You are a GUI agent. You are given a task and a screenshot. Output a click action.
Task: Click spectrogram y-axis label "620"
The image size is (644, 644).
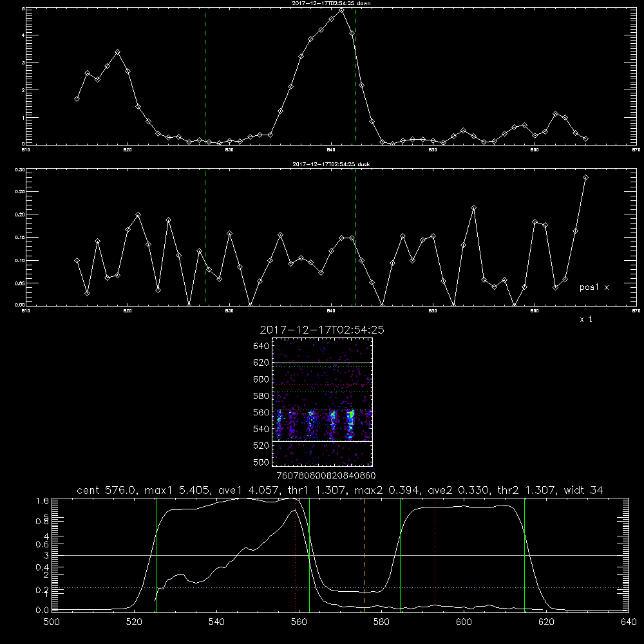coord(261,363)
